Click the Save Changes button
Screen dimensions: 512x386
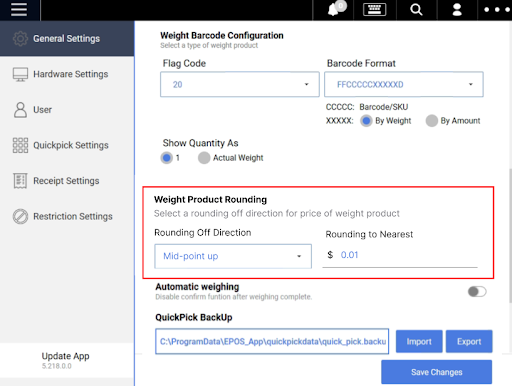click(x=436, y=372)
